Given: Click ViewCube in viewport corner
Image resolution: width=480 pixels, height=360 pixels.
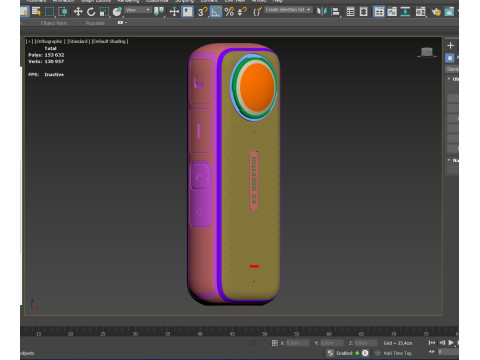Looking at the screenshot, I should click(x=427, y=52).
